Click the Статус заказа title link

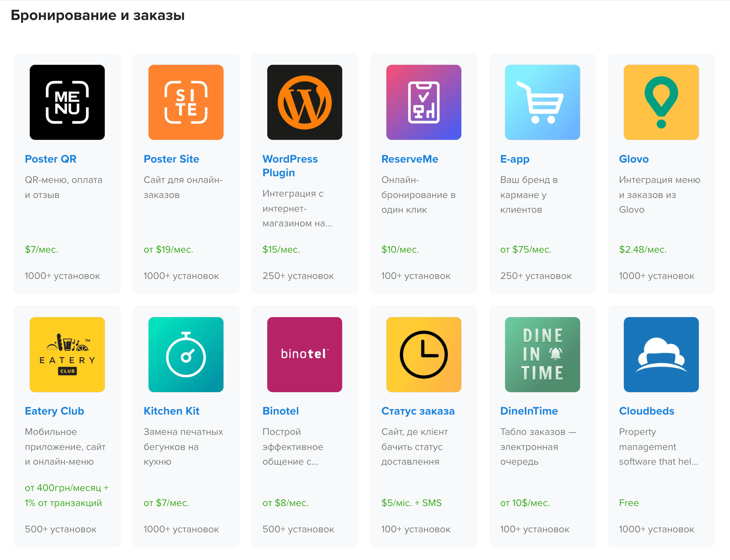click(418, 411)
